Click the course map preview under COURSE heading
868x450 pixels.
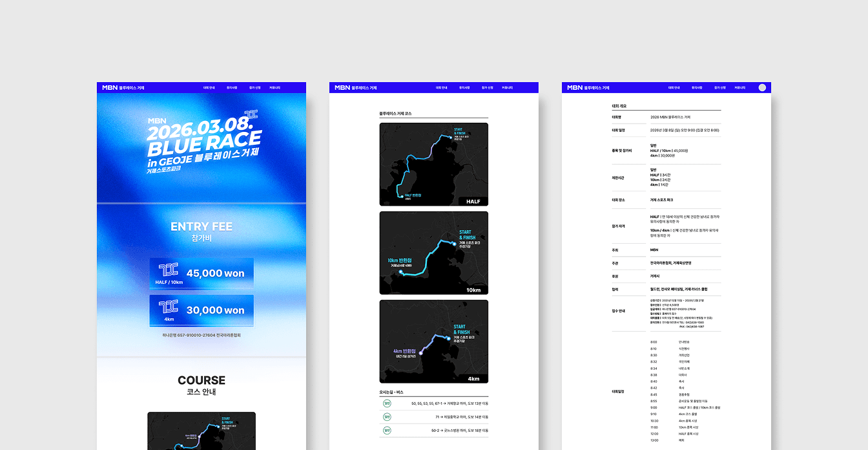coord(201,431)
